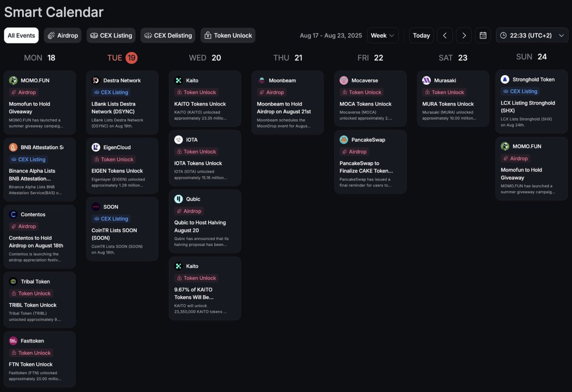The width and height of the screenshot is (572, 392).
Task: Open the Week view dropdown
Action: coord(383,35)
